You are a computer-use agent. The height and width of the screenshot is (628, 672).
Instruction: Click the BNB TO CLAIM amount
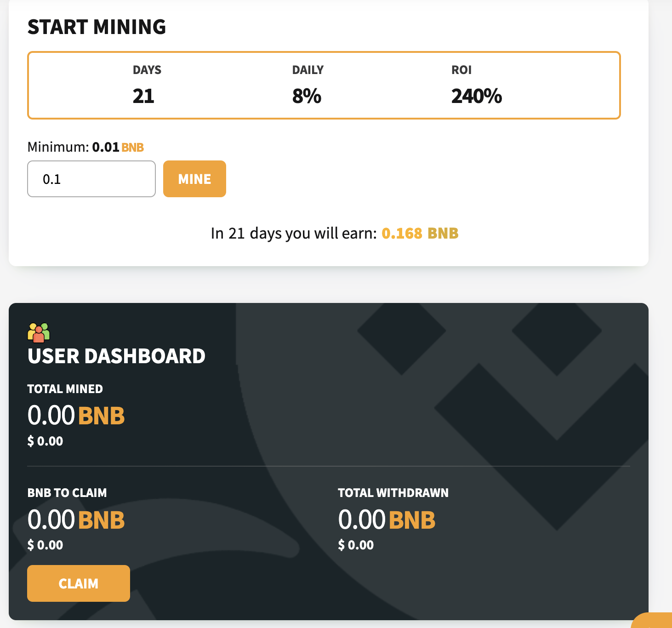(76, 520)
